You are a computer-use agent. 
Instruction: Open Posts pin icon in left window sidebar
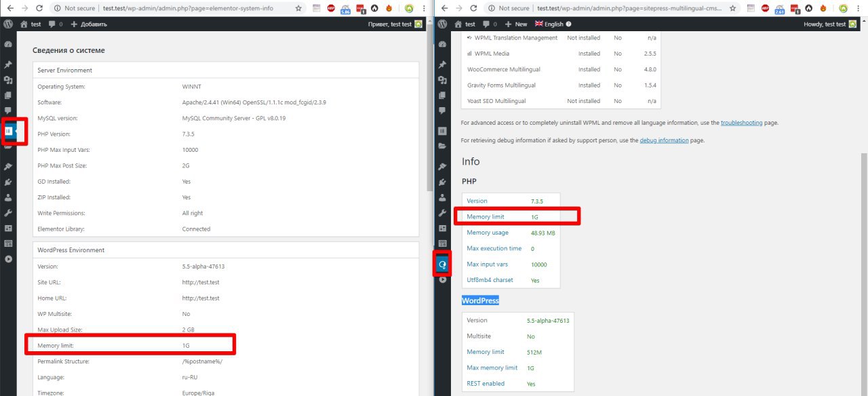pos(8,65)
